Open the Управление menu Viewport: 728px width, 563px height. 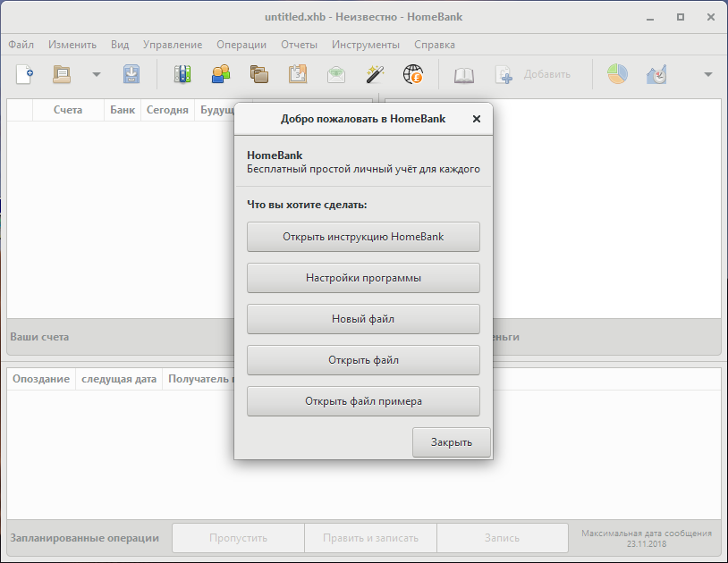pyautogui.click(x=173, y=45)
